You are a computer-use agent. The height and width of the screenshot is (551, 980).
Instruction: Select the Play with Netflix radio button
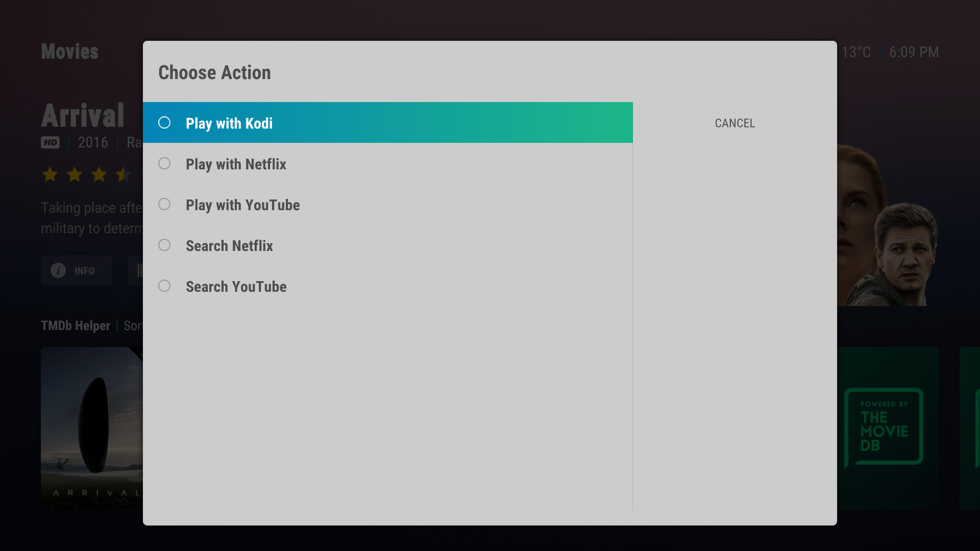pos(164,163)
